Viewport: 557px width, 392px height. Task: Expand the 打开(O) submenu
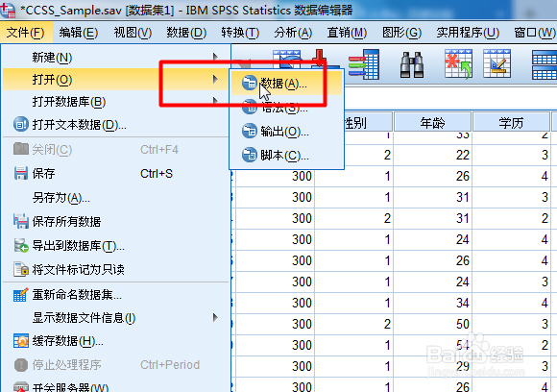tap(116, 79)
